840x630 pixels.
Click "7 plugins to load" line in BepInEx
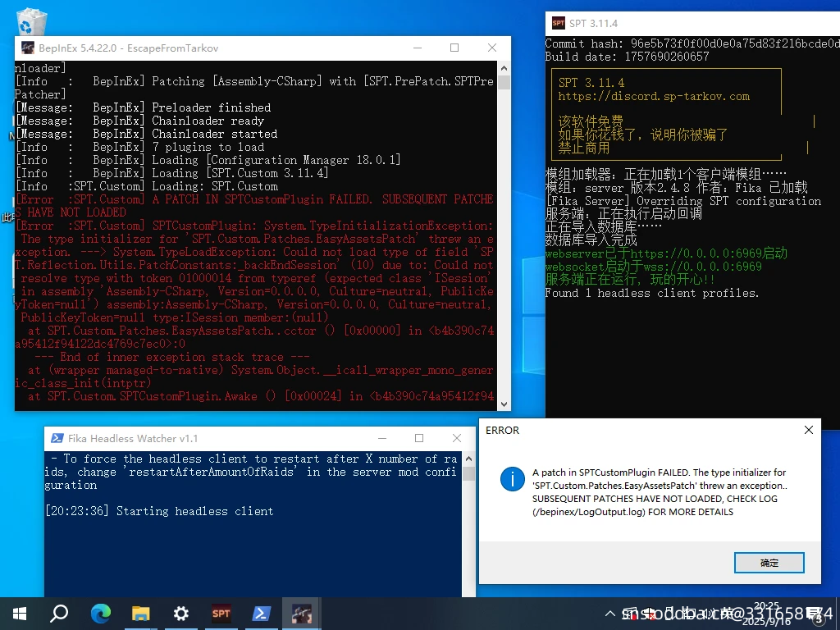coord(139,147)
